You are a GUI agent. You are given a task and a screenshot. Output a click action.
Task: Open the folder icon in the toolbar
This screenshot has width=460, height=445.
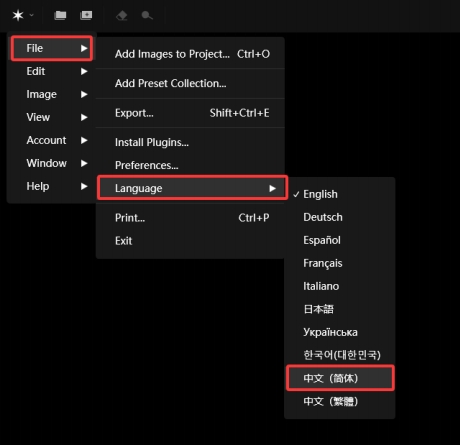(60, 15)
